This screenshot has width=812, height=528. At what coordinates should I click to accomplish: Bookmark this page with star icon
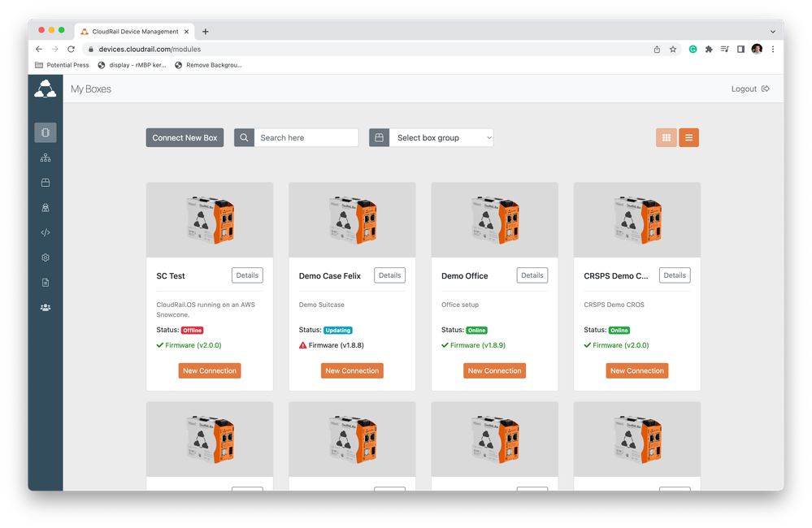(x=673, y=50)
